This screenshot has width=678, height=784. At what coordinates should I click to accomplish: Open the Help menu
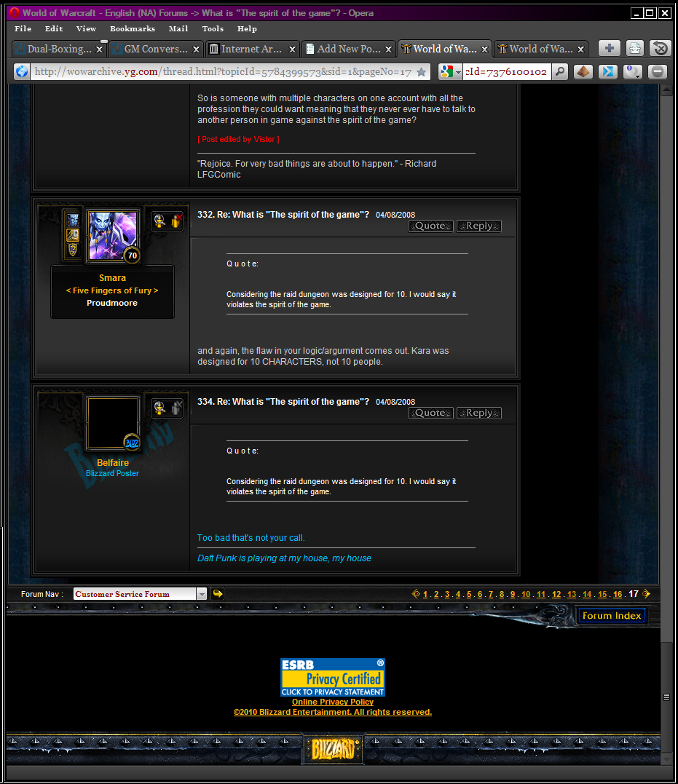pos(247,29)
